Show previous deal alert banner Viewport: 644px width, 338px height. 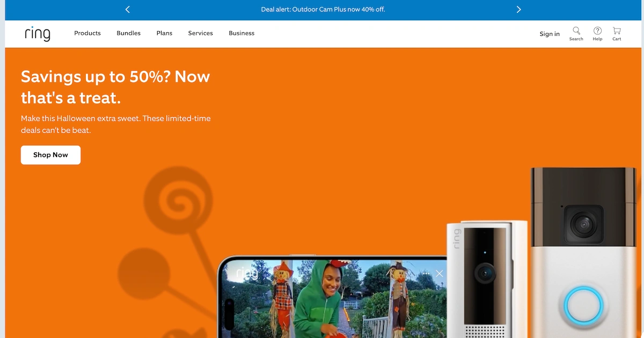point(127,9)
